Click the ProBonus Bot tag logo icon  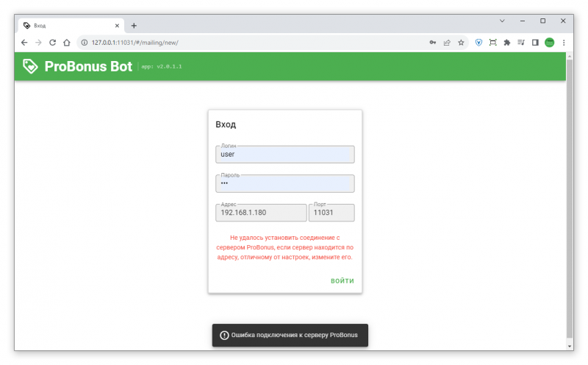coord(30,66)
